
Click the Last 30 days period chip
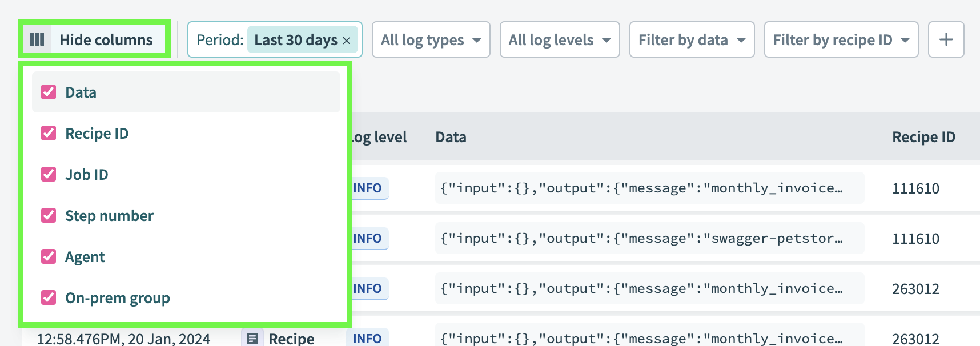pos(298,41)
